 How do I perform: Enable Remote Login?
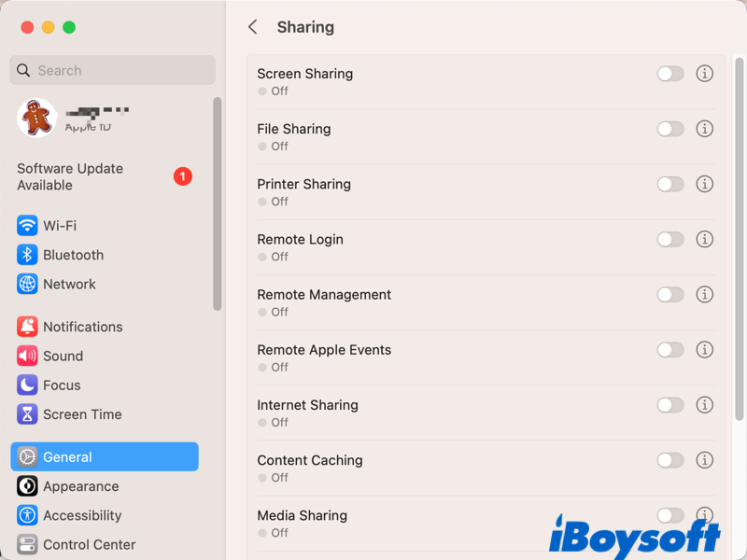coord(669,239)
